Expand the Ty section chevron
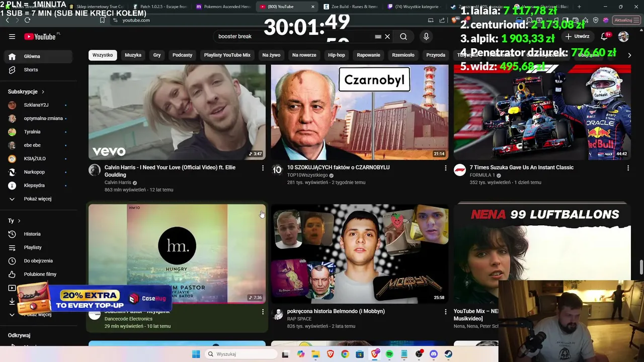 [19, 221]
